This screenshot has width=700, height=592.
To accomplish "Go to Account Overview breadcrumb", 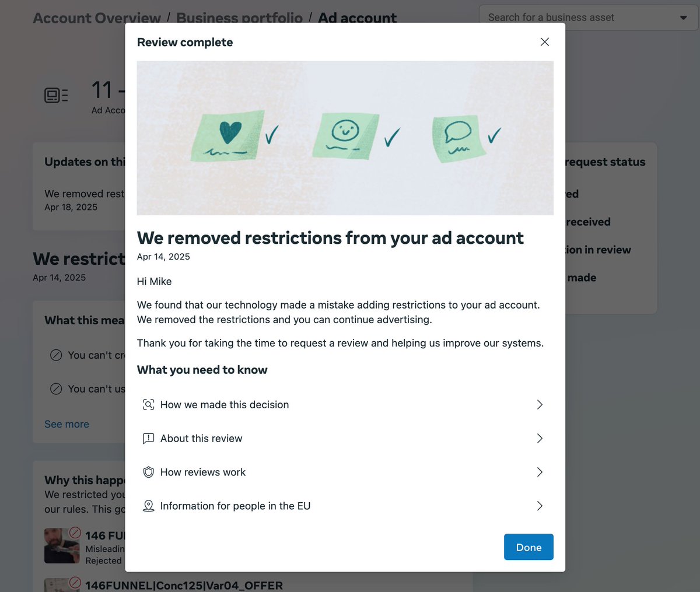I will point(97,18).
